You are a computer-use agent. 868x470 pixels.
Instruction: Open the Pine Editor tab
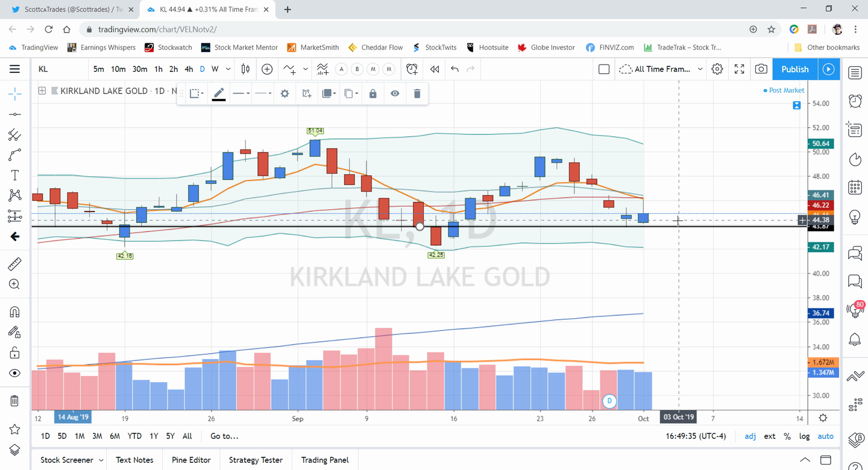click(191, 460)
